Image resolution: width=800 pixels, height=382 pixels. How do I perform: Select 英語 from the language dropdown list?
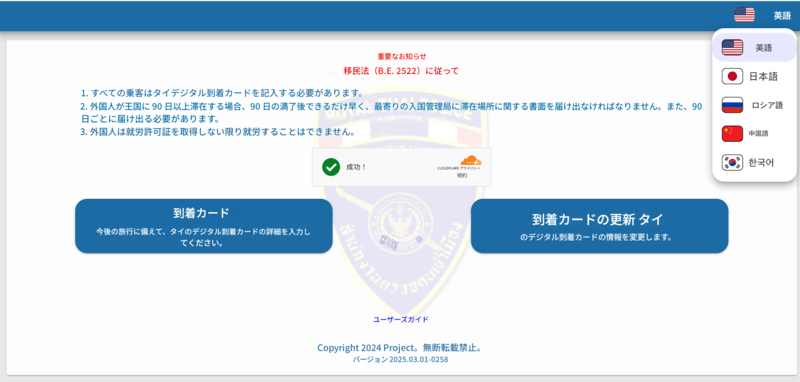tap(754, 48)
